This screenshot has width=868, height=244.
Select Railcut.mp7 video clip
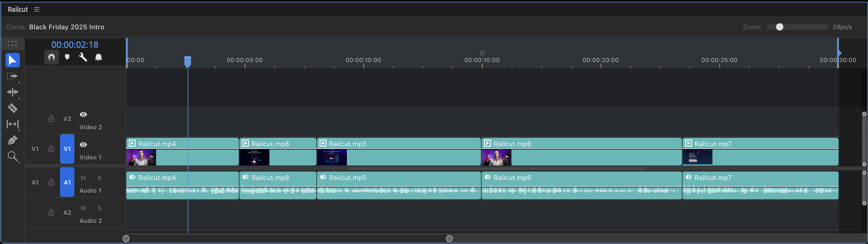tap(760, 151)
